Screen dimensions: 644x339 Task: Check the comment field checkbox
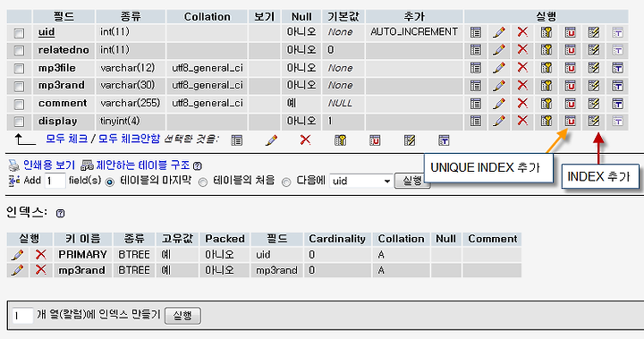pyautogui.click(x=19, y=104)
